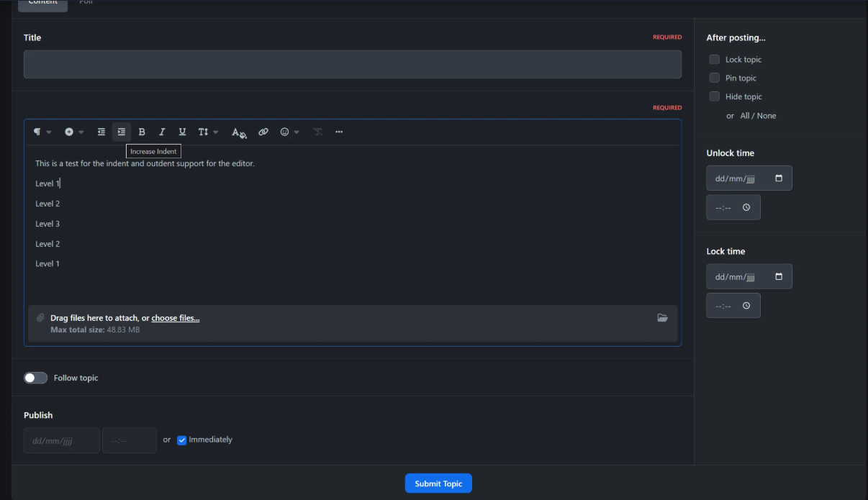Click the paperclip attachment icon
Screen dimensions: 868x500
click(40, 317)
